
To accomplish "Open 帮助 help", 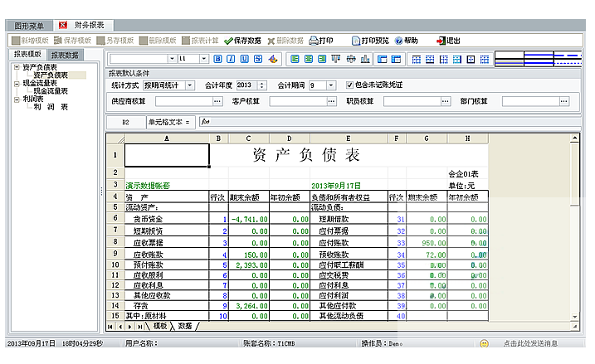I will coord(407,41).
